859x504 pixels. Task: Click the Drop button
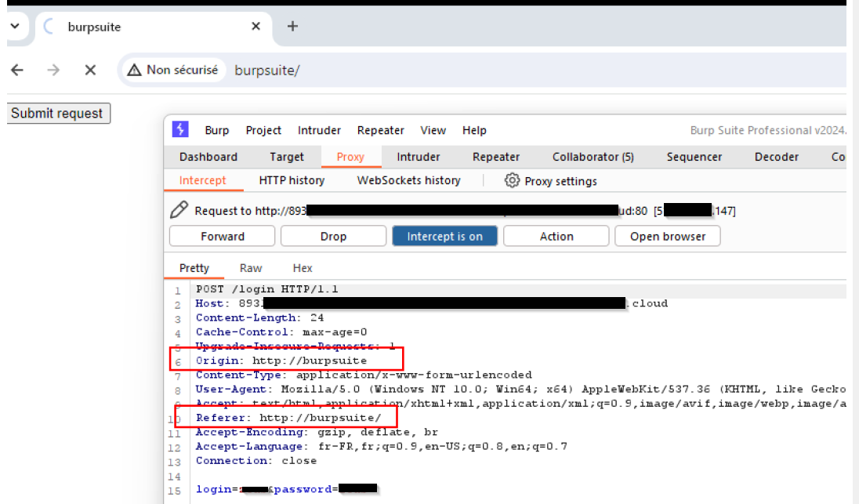click(x=334, y=236)
